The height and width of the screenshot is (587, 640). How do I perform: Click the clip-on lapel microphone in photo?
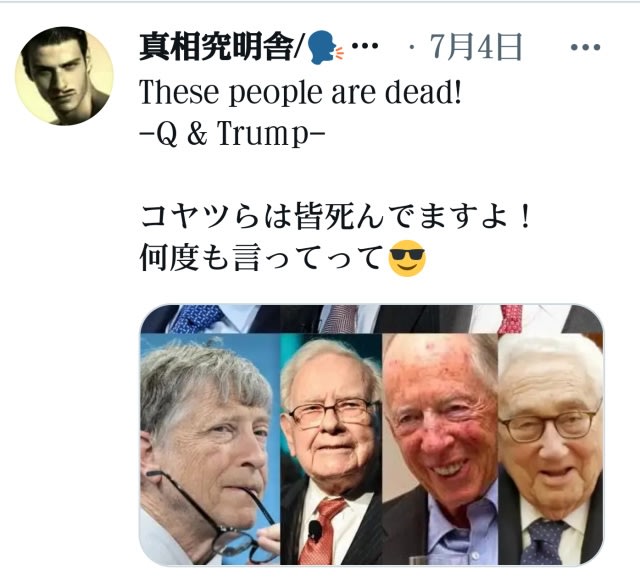click(x=315, y=529)
